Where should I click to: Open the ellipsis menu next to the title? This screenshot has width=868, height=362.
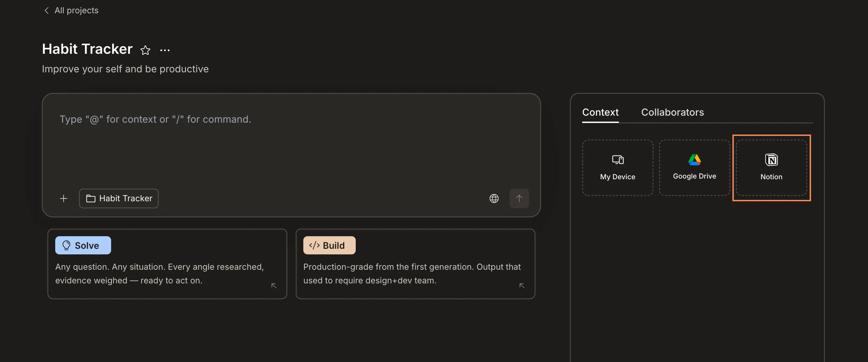click(165, 50)
